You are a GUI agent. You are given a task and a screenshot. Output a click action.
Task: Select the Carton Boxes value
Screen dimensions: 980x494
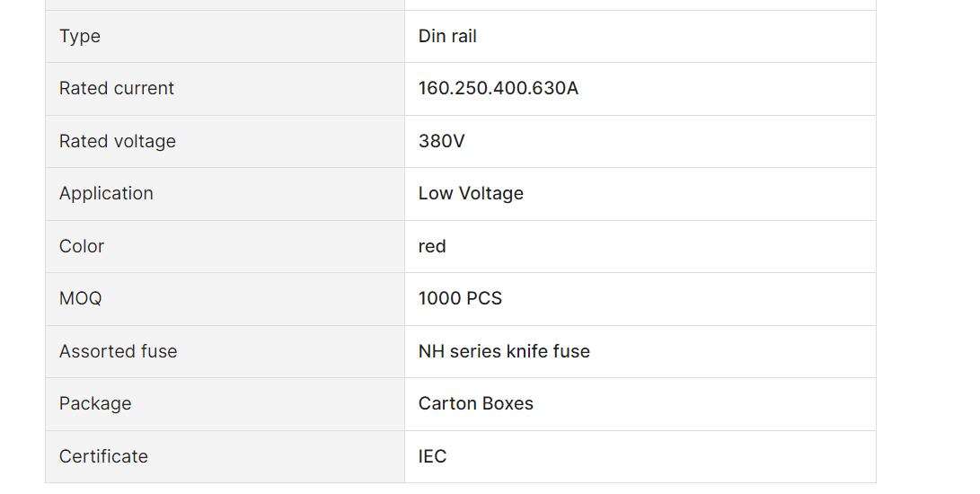point(475,404)
